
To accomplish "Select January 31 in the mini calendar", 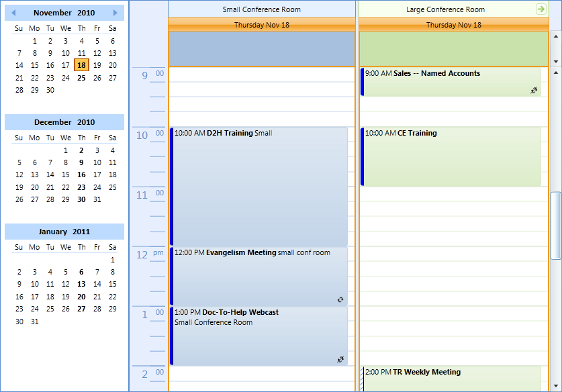I will coord(35,322).
